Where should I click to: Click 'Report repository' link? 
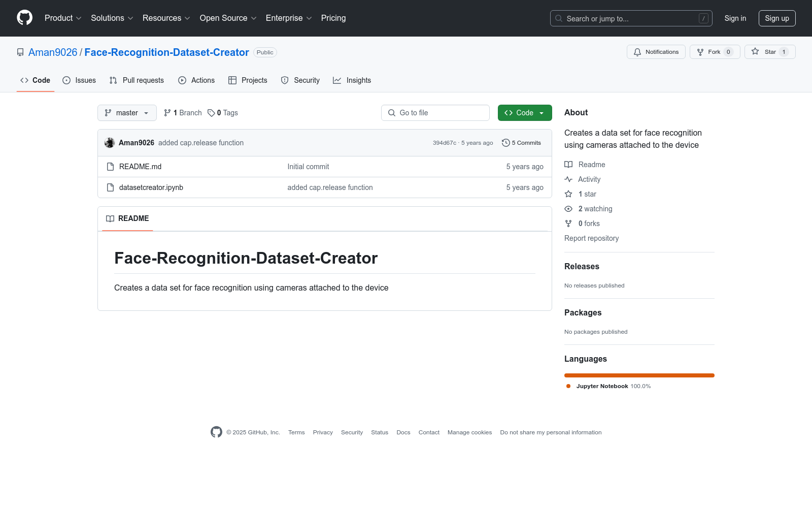(591, 238)
